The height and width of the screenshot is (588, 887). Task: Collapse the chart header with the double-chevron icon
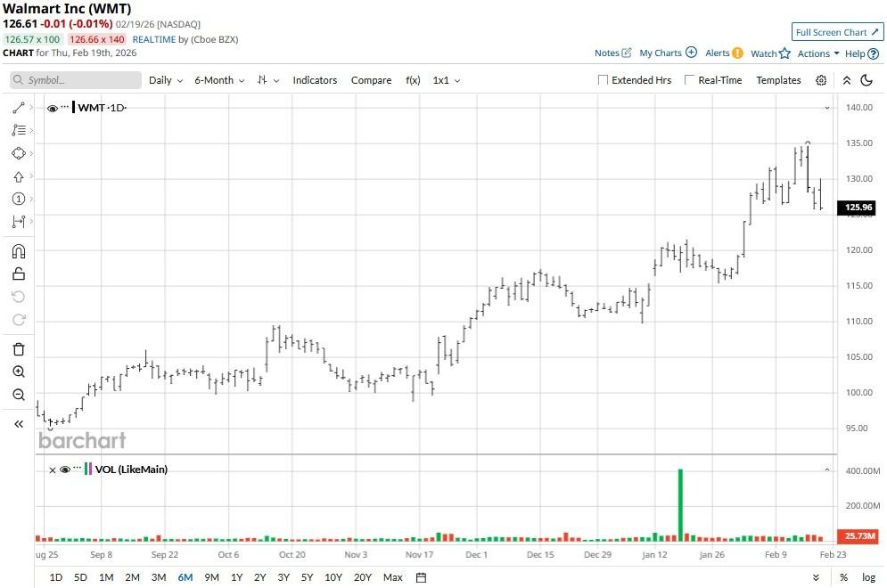[846, 80]
